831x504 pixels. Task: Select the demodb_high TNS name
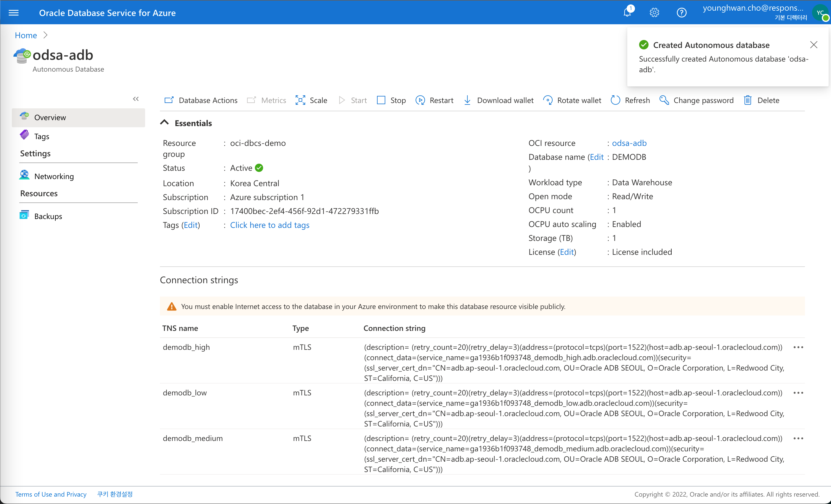[x=186, y=347]
